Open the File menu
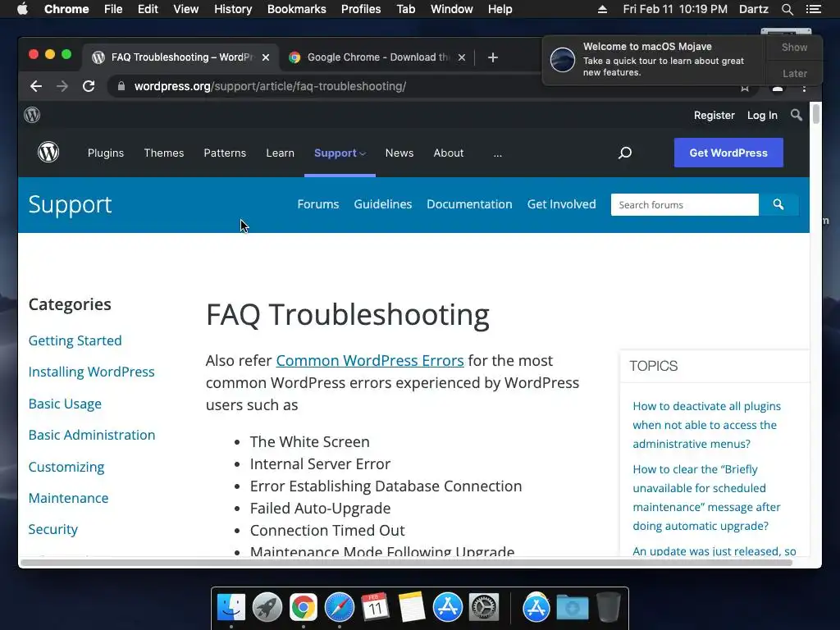Image resolution: width=840 pixels, height=630 pixels. click(113, 9)
